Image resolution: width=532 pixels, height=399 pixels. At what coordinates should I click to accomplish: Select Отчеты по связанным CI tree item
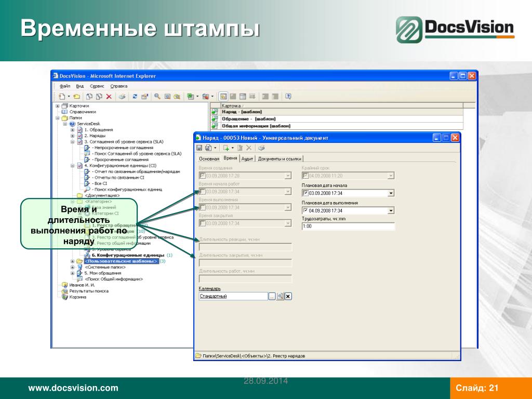pos(119,178)
